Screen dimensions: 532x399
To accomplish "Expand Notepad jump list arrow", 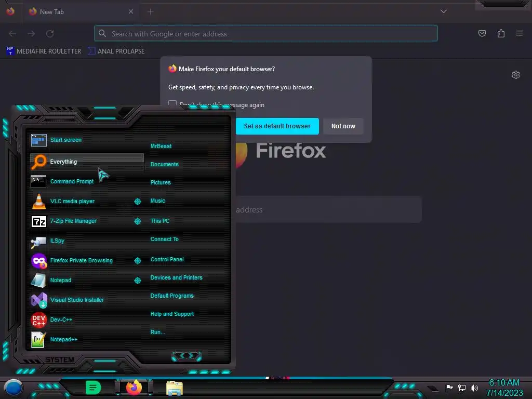I will pyautogui.click(x=137, y=280).
